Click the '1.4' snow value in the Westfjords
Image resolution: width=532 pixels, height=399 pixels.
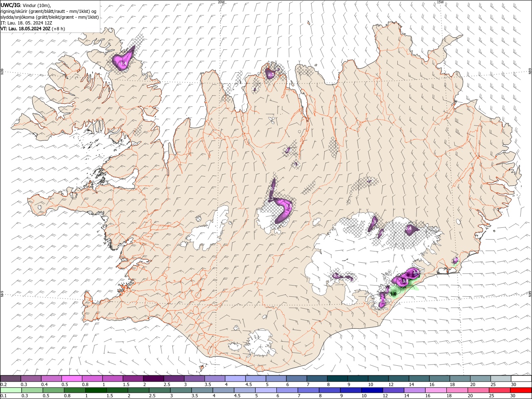(x=123, y=63)
